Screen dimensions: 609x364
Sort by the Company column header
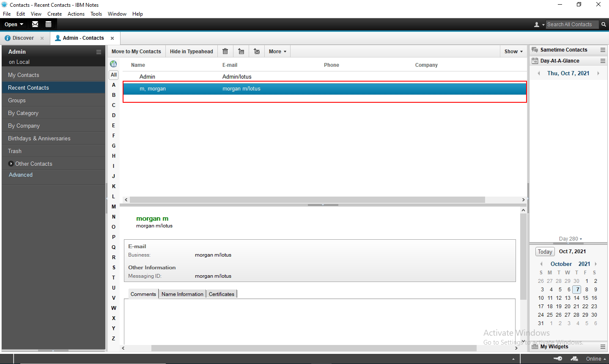[426, 65]
